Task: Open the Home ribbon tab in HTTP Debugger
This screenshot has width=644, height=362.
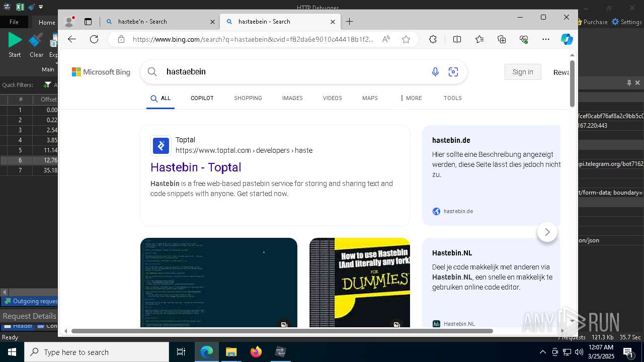Action: (x=47, y=22)
